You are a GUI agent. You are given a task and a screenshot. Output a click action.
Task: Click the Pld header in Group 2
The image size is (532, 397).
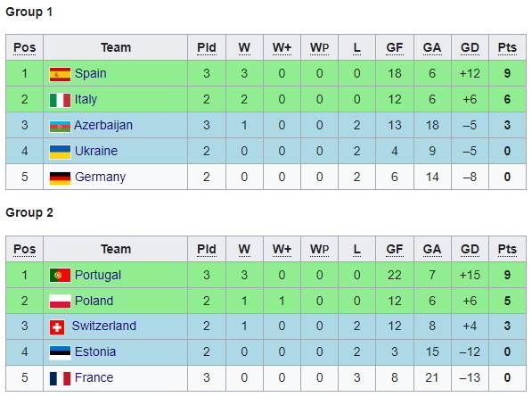207,249
